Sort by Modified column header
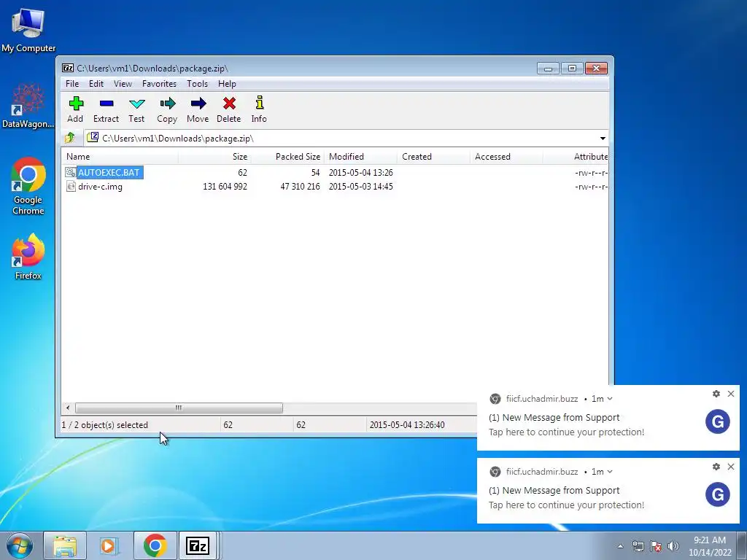 coord(360,157)
